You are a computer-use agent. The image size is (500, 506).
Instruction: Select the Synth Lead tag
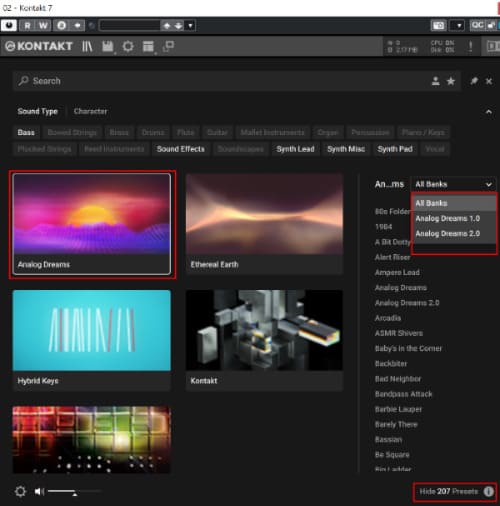pos(295,149)
